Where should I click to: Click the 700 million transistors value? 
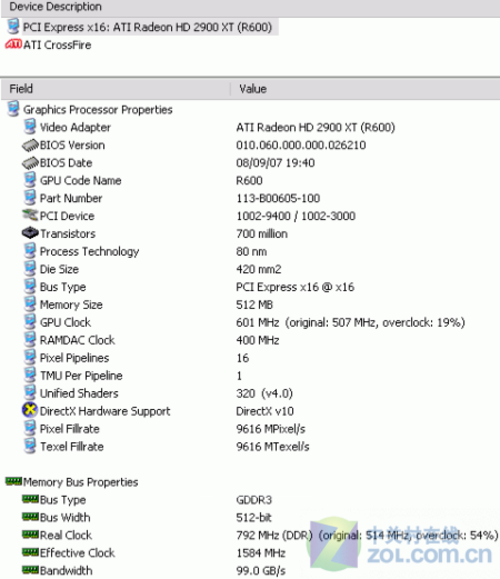coord(262,234)
